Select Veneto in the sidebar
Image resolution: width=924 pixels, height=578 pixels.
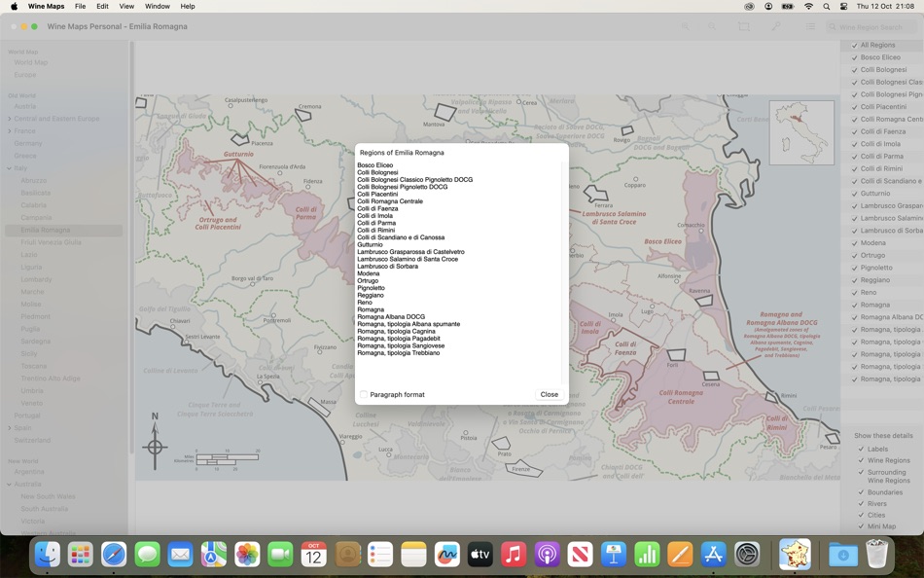coord(31,404)
